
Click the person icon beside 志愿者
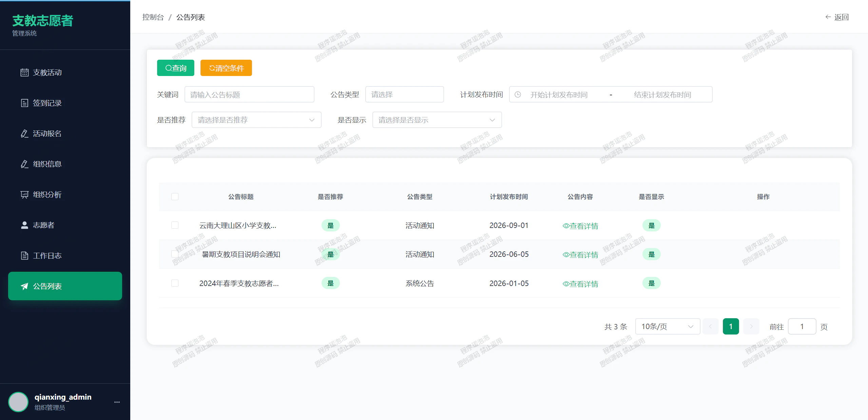click(24, 225)
